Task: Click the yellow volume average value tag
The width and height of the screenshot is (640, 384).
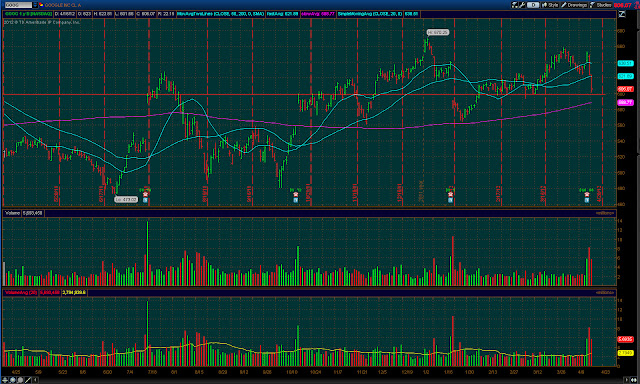Action: 625,353
